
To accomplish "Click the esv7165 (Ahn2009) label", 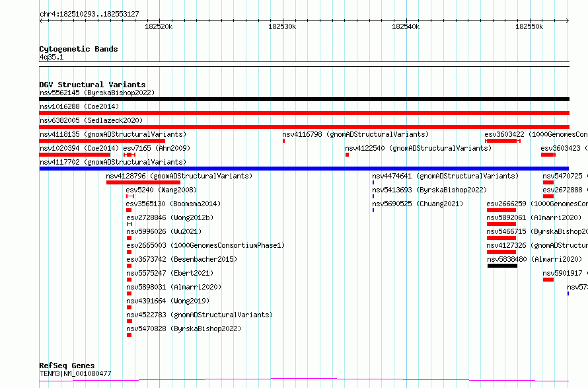I will [157, 148].
